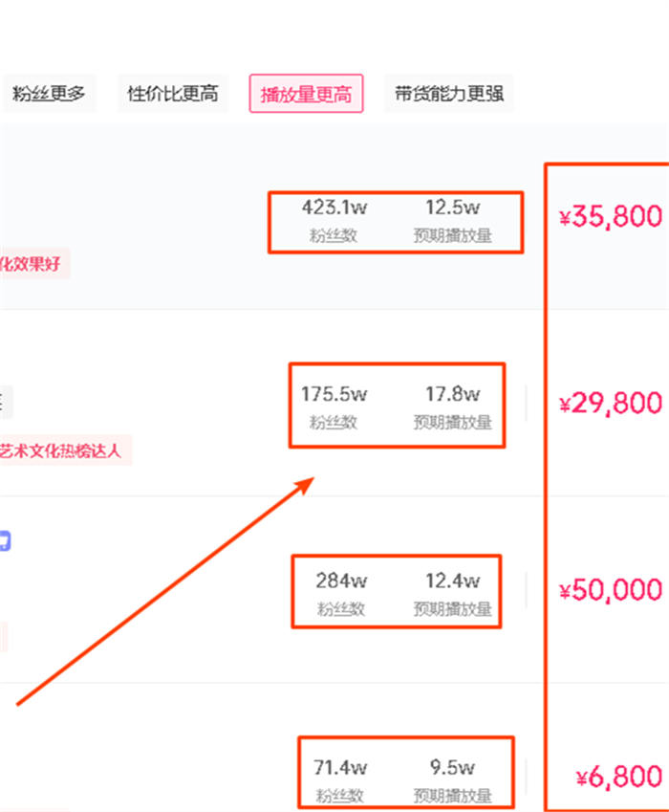Select the 粉丝更多 filter tab
Viewport: 669px width, 812px height.
click(49, 94)
